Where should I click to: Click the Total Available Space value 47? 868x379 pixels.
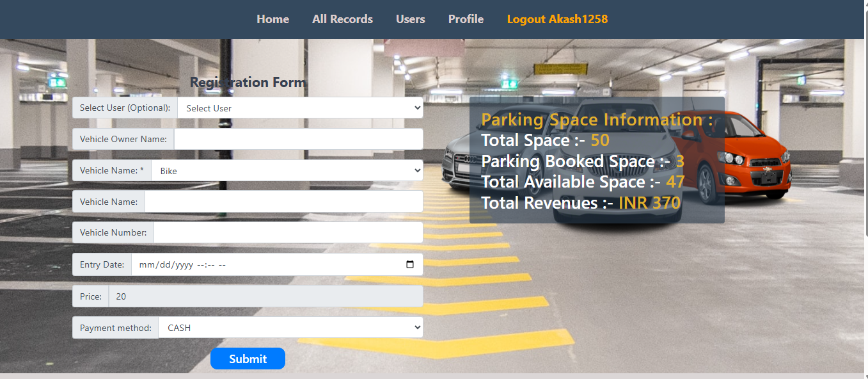[x=675, y=182]
